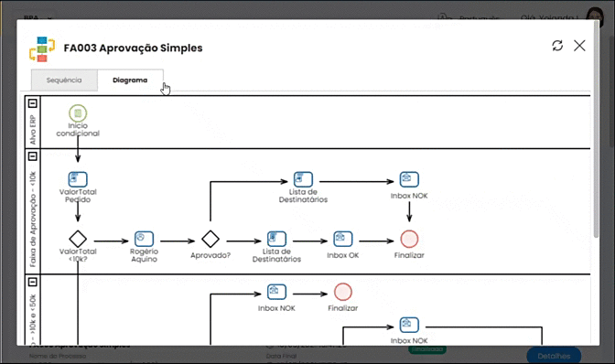Switch to the Sequência tab
The width and height of the screenshot is (615, 364).
pos(64,80)
